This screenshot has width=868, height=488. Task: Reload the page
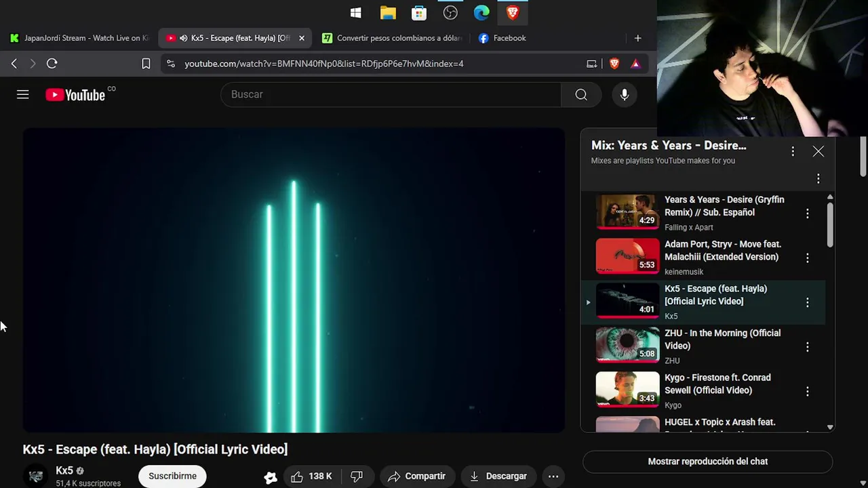(52, 64)
